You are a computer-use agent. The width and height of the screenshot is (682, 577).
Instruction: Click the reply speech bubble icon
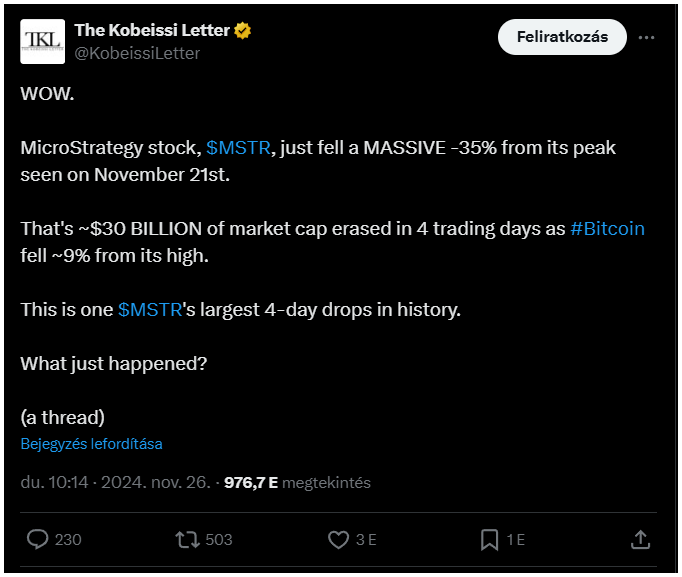pos(37,540)
